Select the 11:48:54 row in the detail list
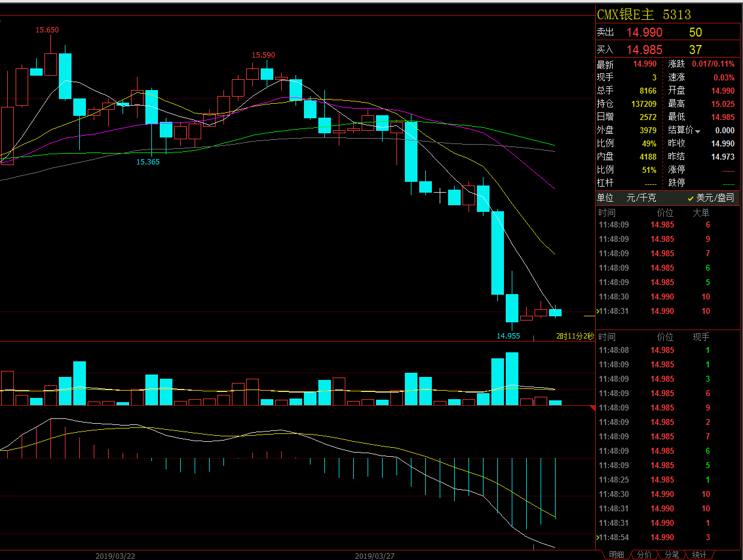The width and height of the screenshot is (743, 560). pos(667,537)
